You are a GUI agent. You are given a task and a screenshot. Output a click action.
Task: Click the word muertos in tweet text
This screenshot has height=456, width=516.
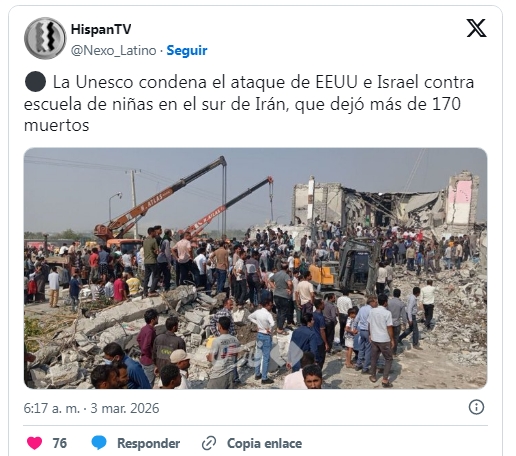pos(56,126)
